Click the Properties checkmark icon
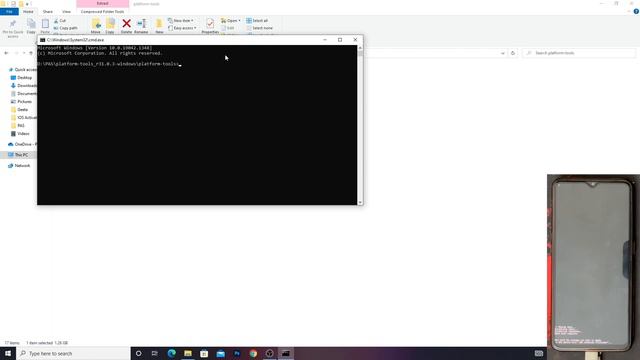Screen dimensions: 640x360 coord(210,24)
